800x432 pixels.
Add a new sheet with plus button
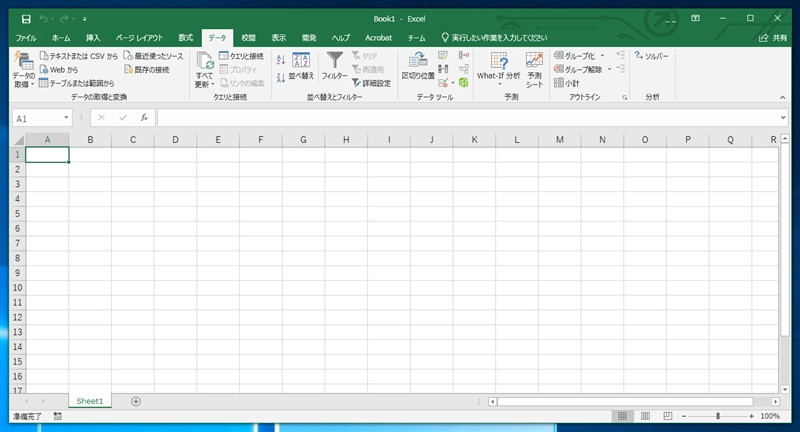[136, 401]
